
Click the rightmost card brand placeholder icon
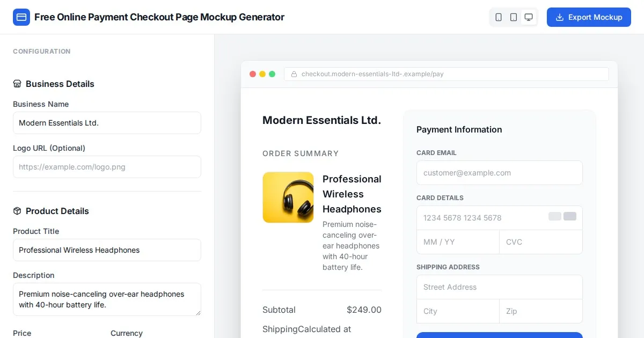pyautogui.click(x=569, y=216)
